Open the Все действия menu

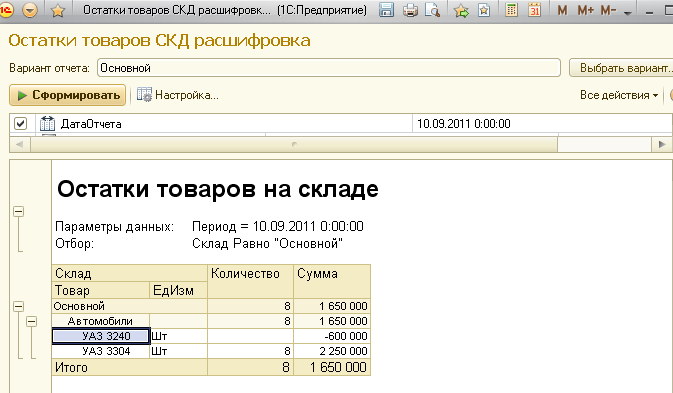pos(618,95)
